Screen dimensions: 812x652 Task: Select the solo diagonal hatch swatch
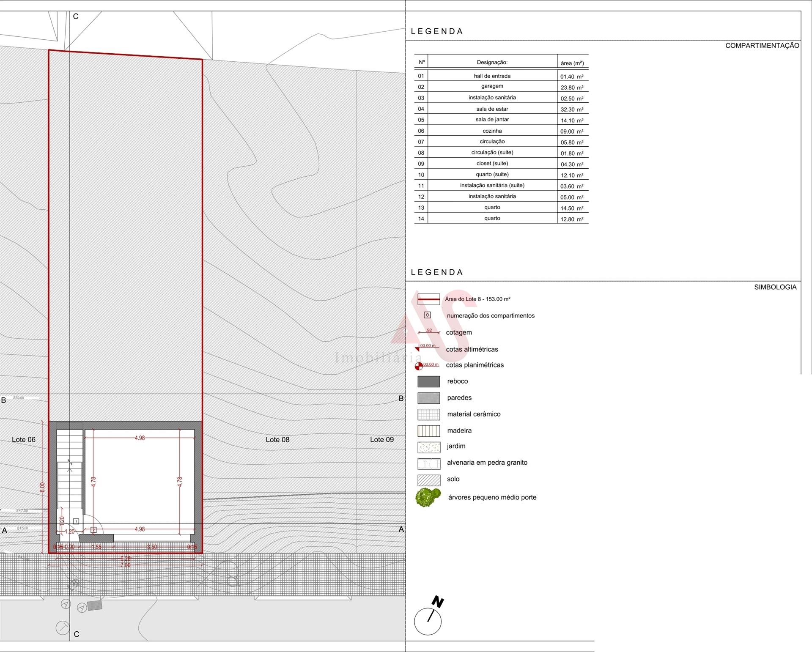tap(428, 480)
